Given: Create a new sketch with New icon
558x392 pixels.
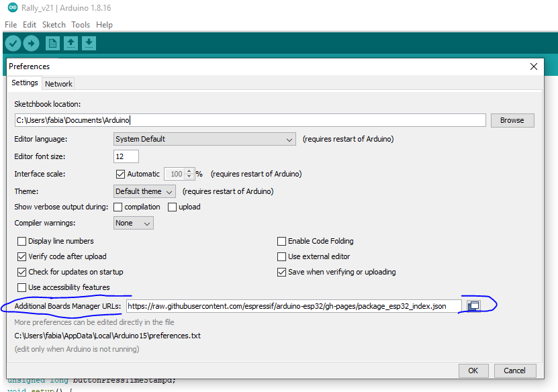Looking at the screenshot, I should tap(52, 44).
